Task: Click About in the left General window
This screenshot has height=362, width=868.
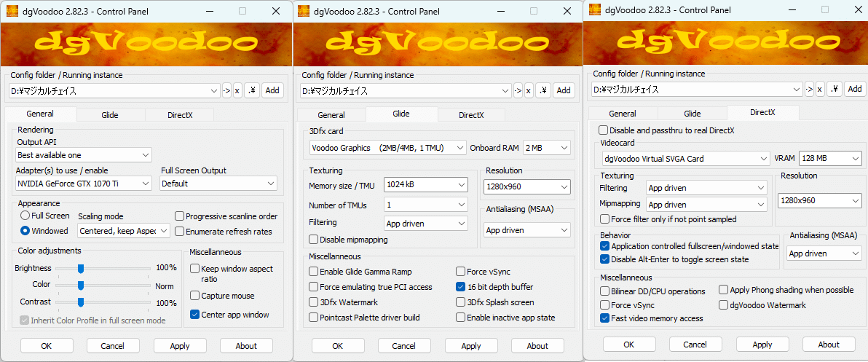Action: tap(246, 346)
